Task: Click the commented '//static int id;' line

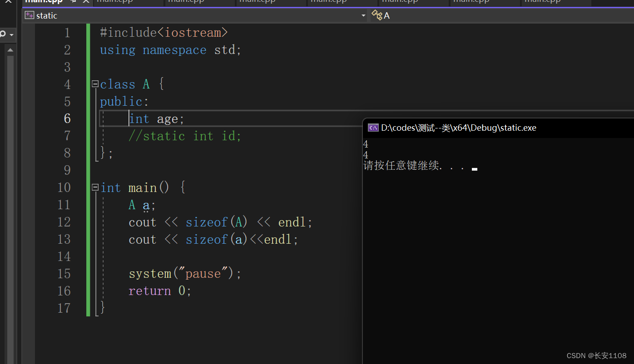Action: 185,136
